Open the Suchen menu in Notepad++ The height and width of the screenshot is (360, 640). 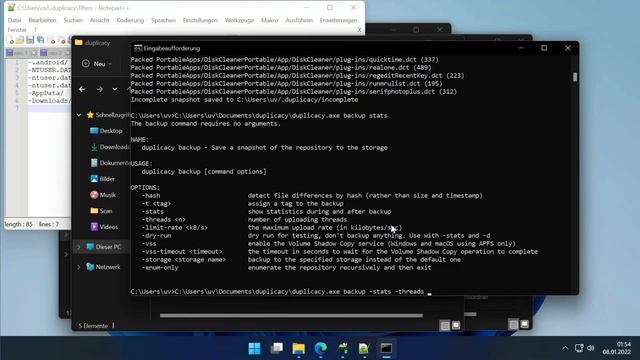coord(73,20)
